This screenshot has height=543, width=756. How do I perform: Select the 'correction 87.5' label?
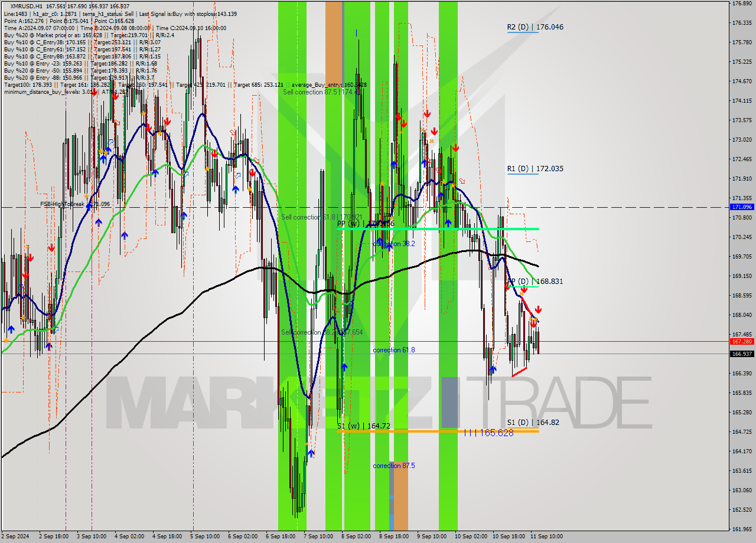393,466
